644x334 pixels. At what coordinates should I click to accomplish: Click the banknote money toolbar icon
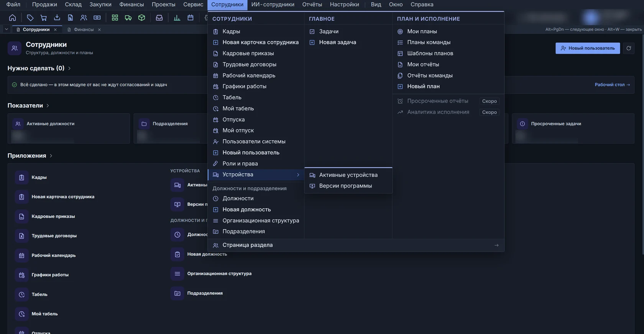(x=97, y=18)
